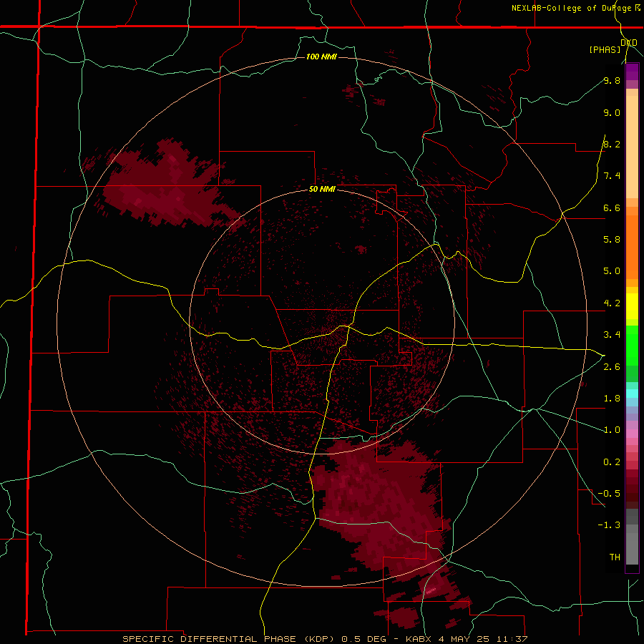Click the 7.4 scale label
This screenshot has width=644, height=644.
point(612,176)
